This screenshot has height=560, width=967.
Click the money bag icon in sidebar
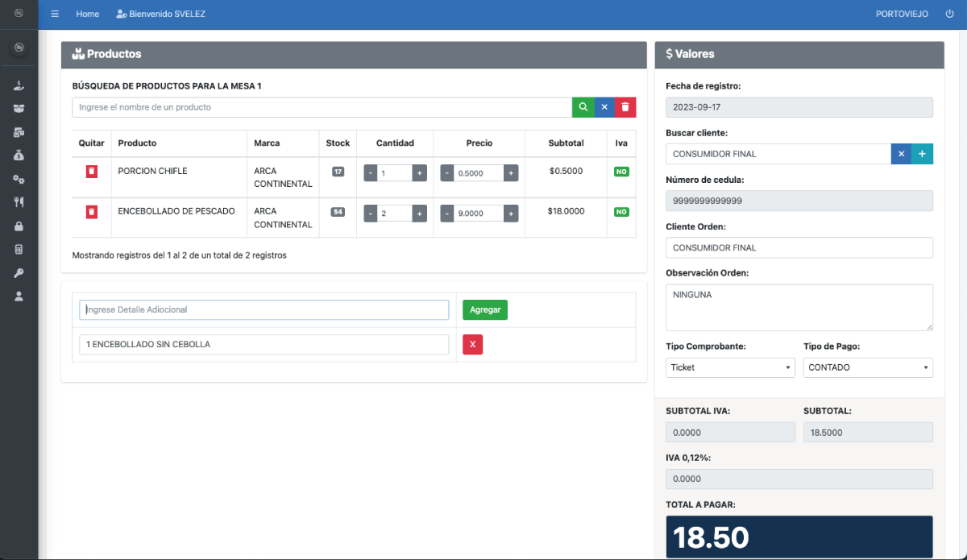19,156
